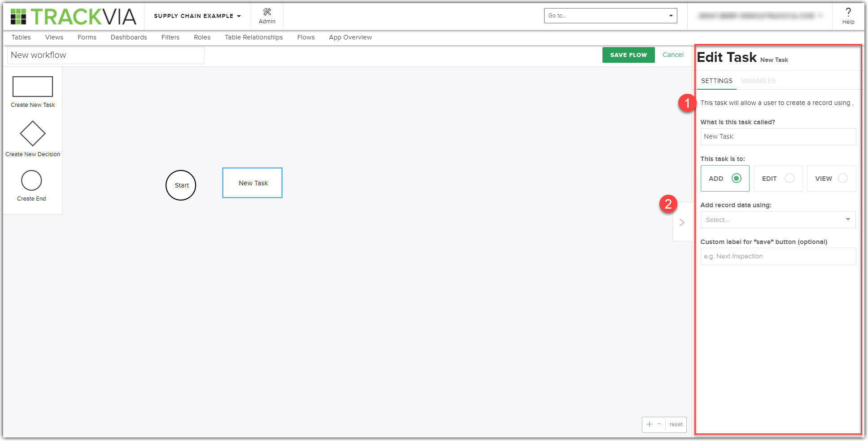Switch to the VARIABLES tab
Viewport: 868px width, 441px height.
click(758, 81)
